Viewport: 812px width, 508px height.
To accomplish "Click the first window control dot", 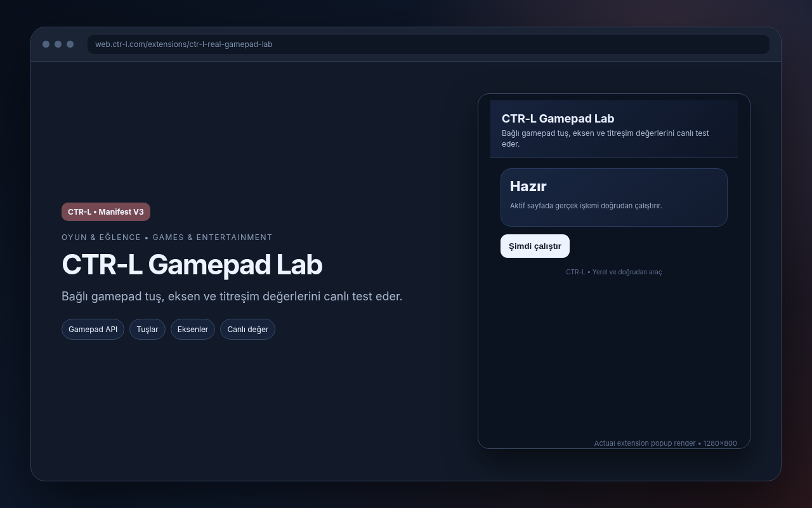I will (46, 44).
